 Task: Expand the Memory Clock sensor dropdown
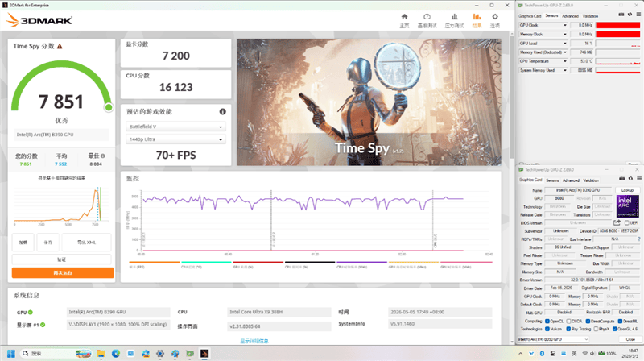coord(565,34)
